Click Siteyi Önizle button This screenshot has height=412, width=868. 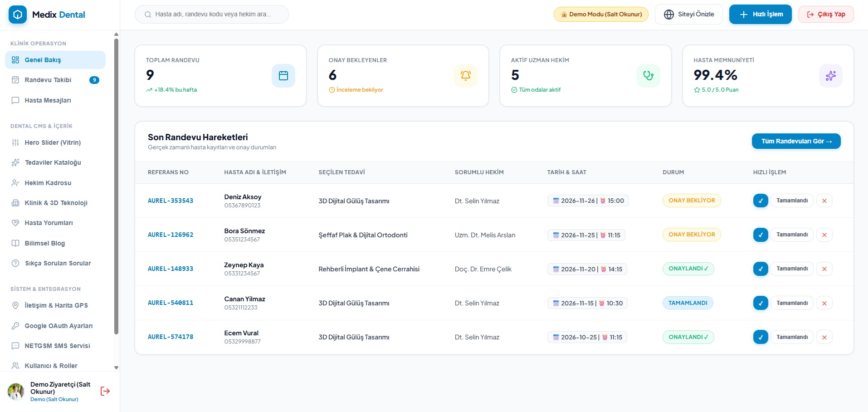[689, 14]
